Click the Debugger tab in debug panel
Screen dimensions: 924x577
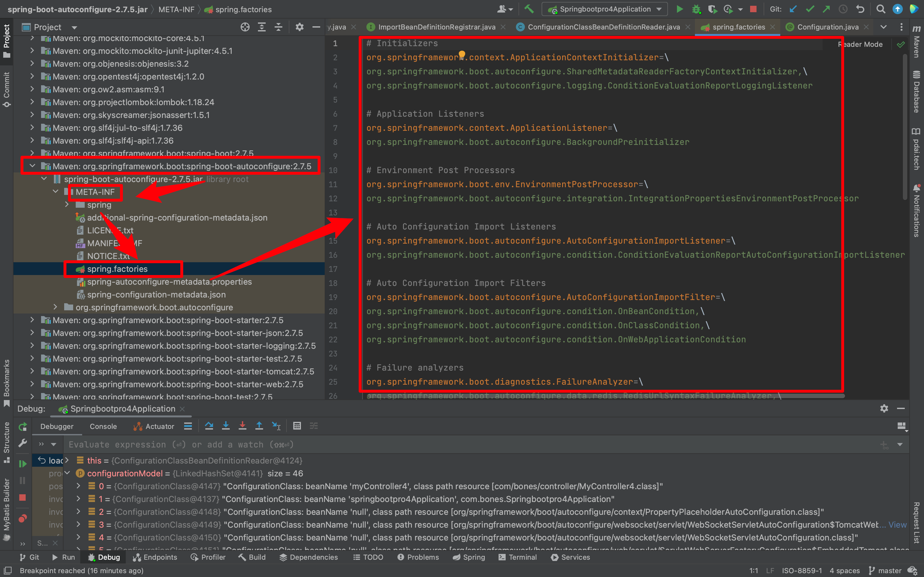pos(56,426)
